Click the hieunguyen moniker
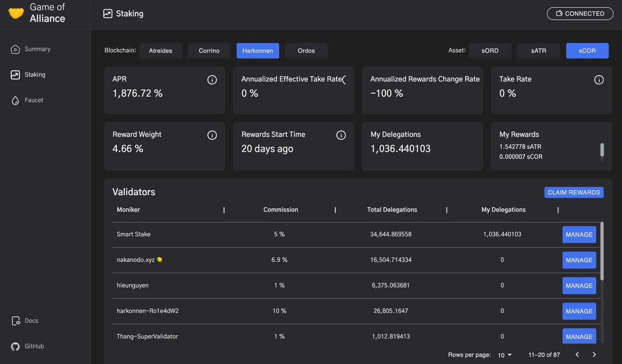The width and height of the screenshot is (622, 364). 133,285
